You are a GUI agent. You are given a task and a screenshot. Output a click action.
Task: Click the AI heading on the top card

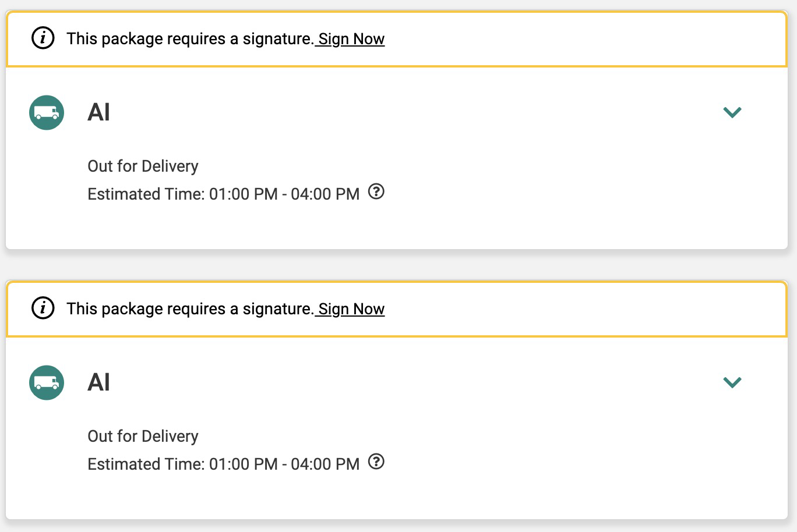(98, 112)
